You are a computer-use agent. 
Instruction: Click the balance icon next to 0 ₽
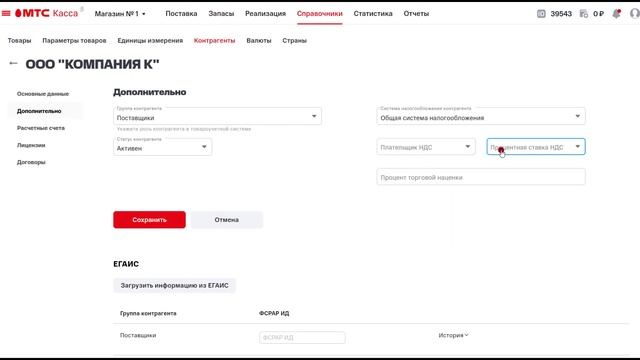point(584,13)
